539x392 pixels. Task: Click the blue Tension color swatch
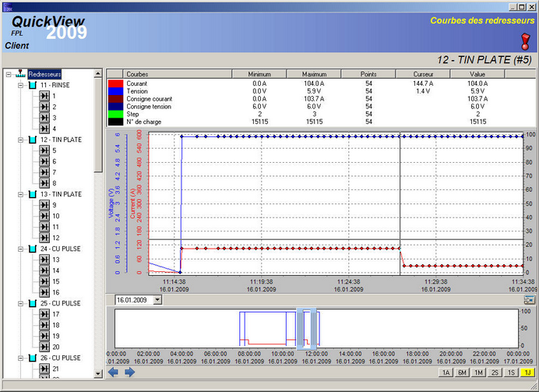(115, 91)
